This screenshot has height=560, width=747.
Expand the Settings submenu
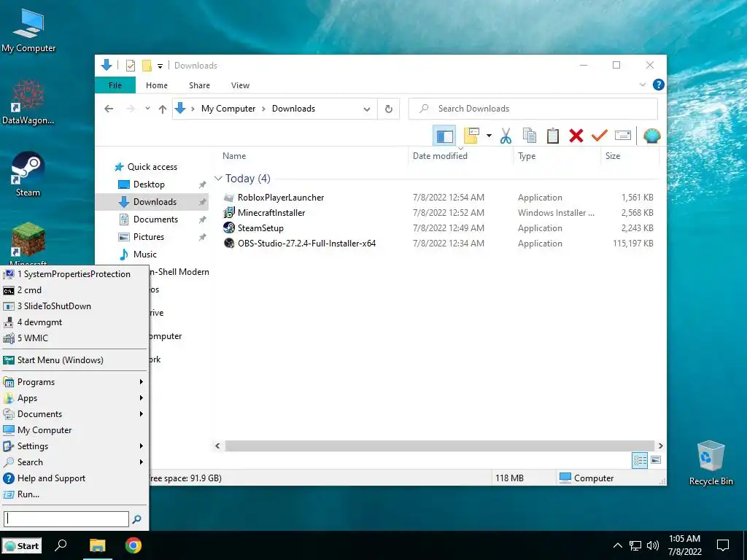click(74, 446)
